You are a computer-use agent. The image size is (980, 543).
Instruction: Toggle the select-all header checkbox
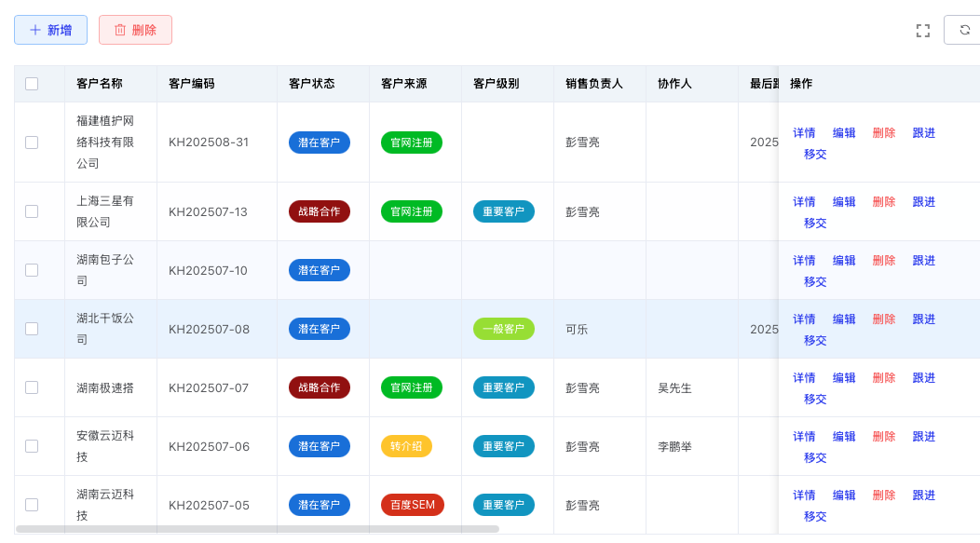pos(32,84)
